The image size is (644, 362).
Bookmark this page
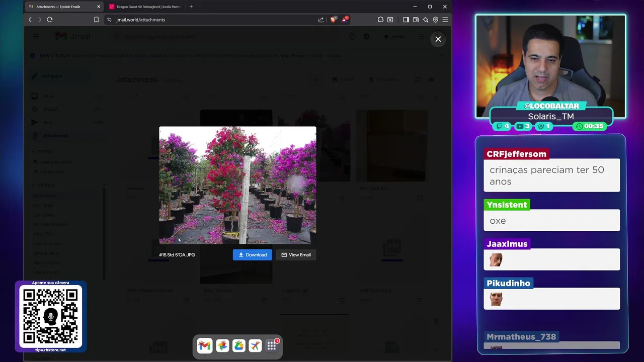click(96, 20)
